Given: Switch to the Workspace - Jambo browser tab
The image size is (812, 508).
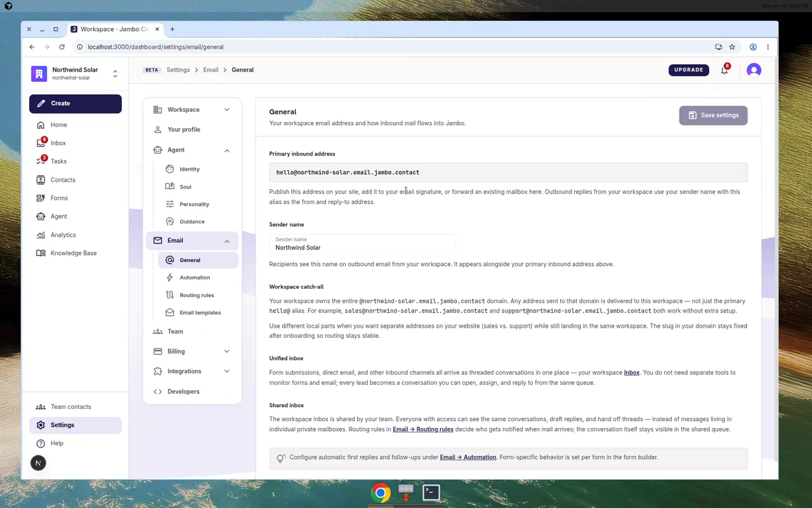Looking at the screenshot, I should pos(114,29).
